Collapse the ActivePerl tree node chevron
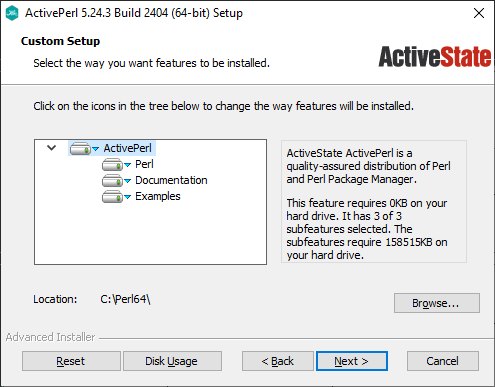 pyautogui.click(x=51, y=148)
